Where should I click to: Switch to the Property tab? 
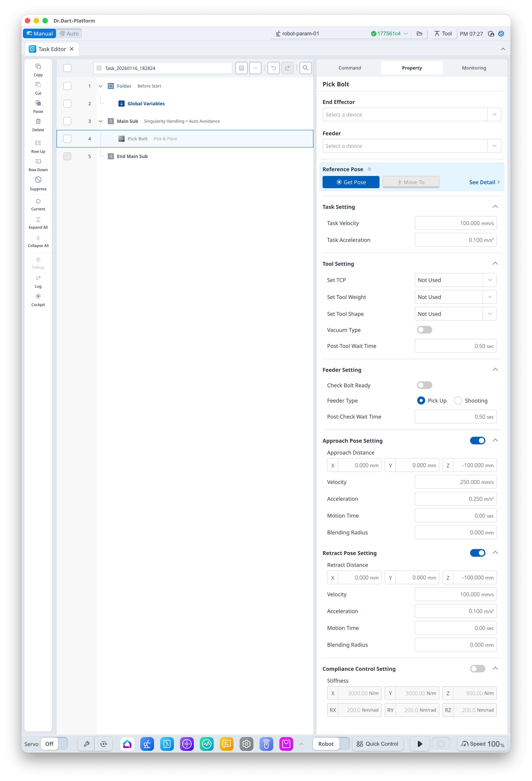(x=412, y=68)
